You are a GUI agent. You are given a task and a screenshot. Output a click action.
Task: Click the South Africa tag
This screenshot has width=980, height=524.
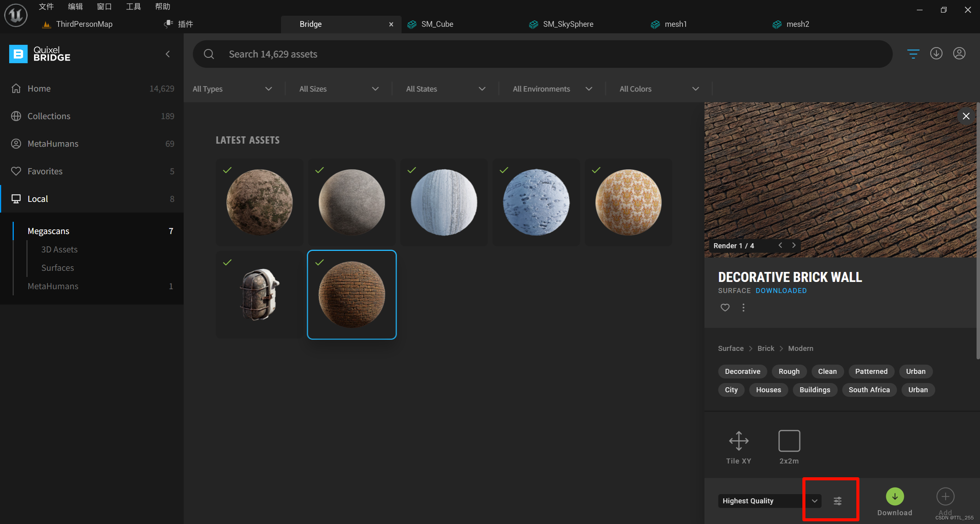pyautogui.click(x=869, y=390)
